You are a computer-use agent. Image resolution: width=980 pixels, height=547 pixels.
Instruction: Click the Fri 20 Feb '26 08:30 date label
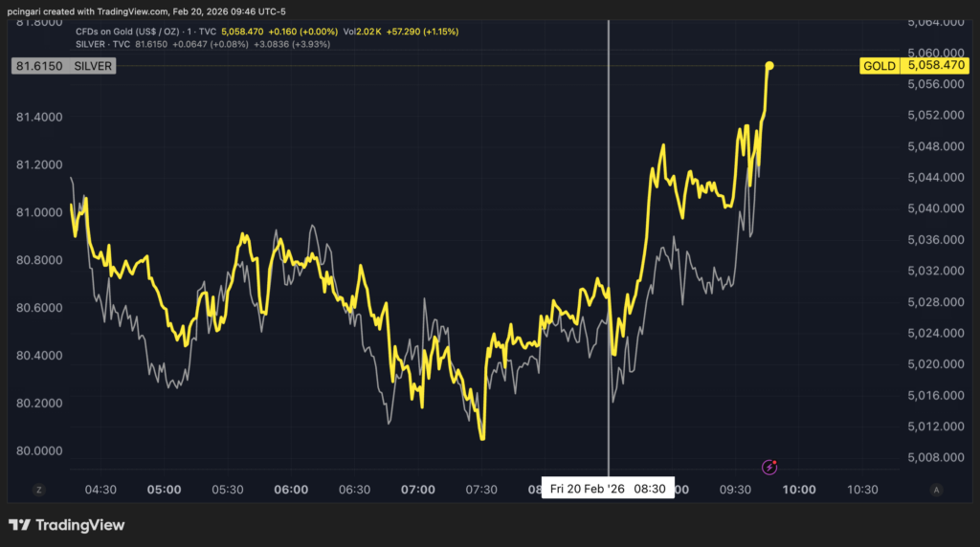[608, 489]
